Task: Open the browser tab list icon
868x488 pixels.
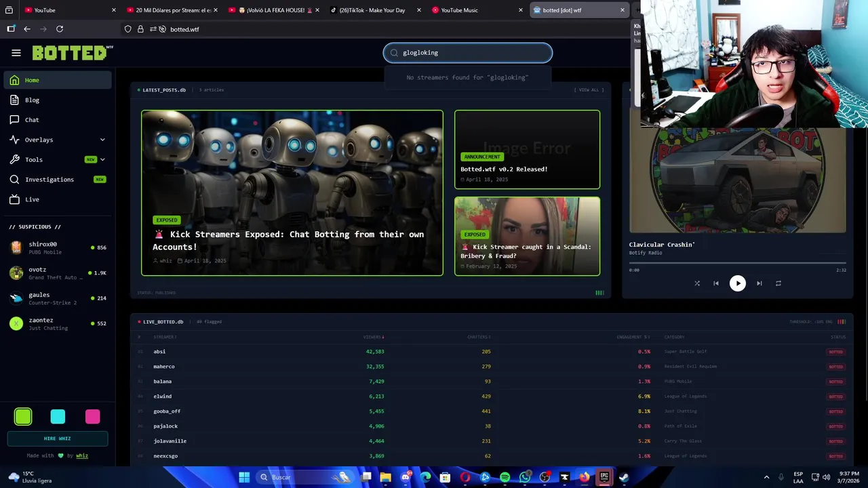Action: click(x=9, y=10)
